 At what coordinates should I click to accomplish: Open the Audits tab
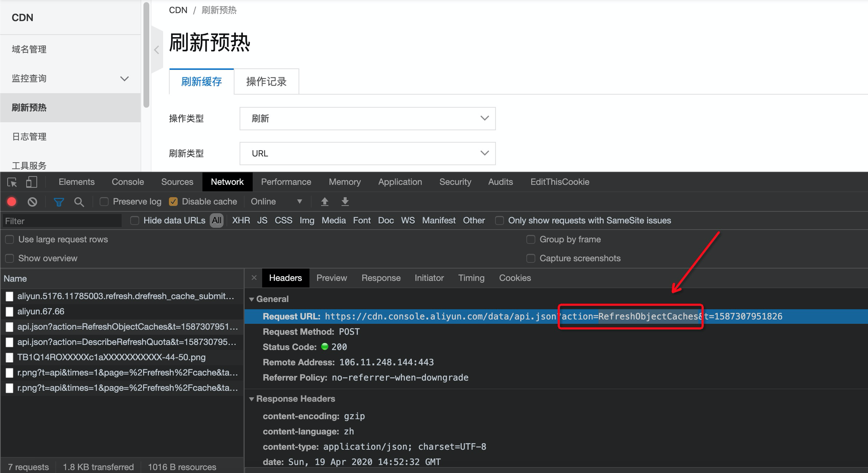(501, 182)
